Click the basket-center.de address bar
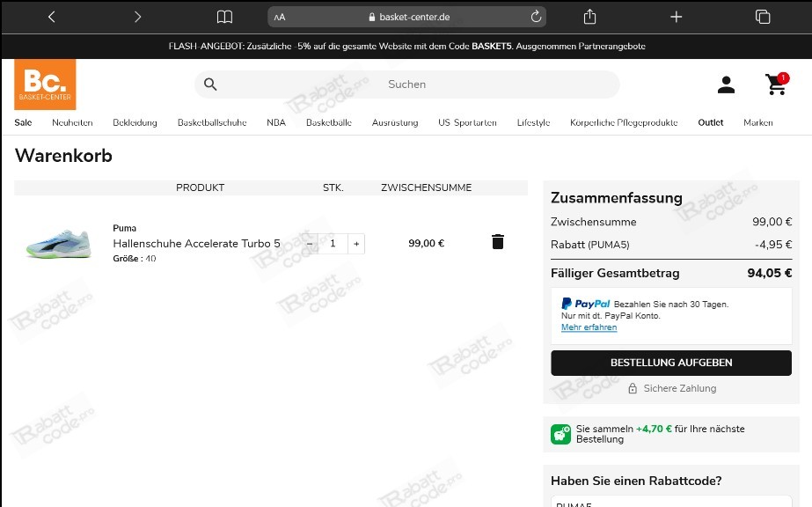This screenshot has height=507, width=812. point(407,17)
